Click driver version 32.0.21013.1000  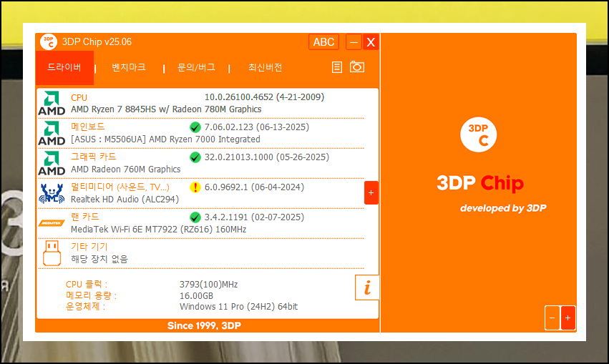click(239, 157)
